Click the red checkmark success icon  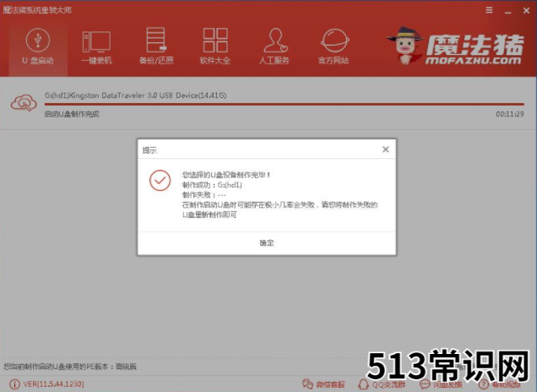[160, 180]
